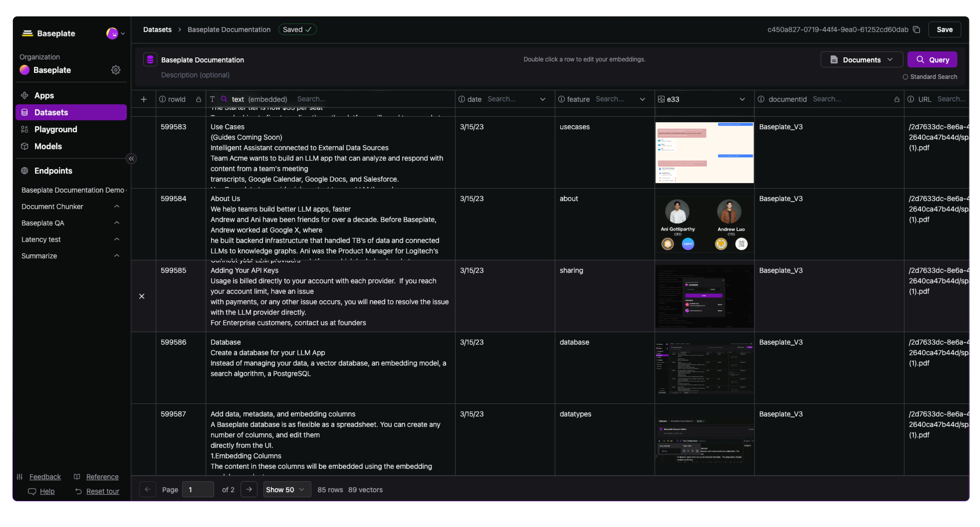The height and width of the screenshot is (527, 980).
Task: Click the Help link
Action: [x=47, y=491]
